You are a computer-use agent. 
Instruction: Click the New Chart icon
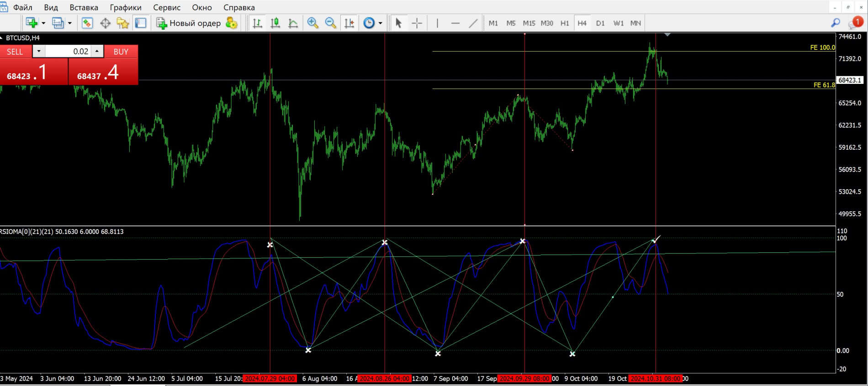pyautogui.click(x=32, y=23)
